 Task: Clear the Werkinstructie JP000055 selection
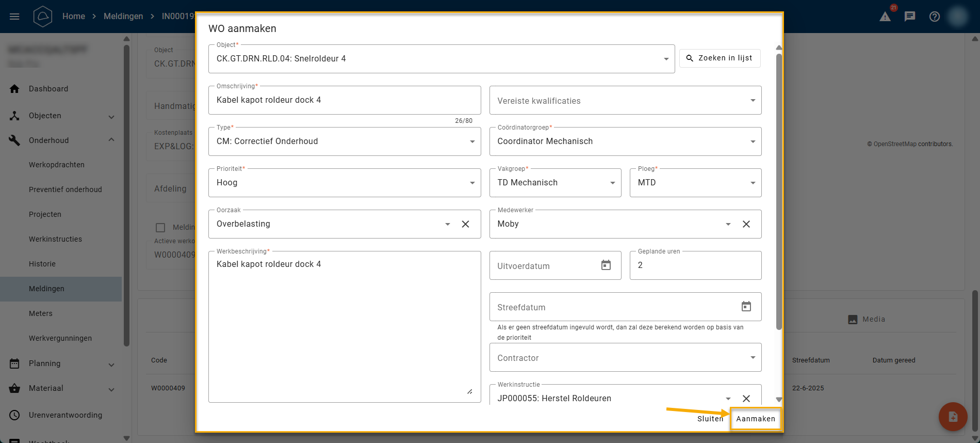click(746, 398)
